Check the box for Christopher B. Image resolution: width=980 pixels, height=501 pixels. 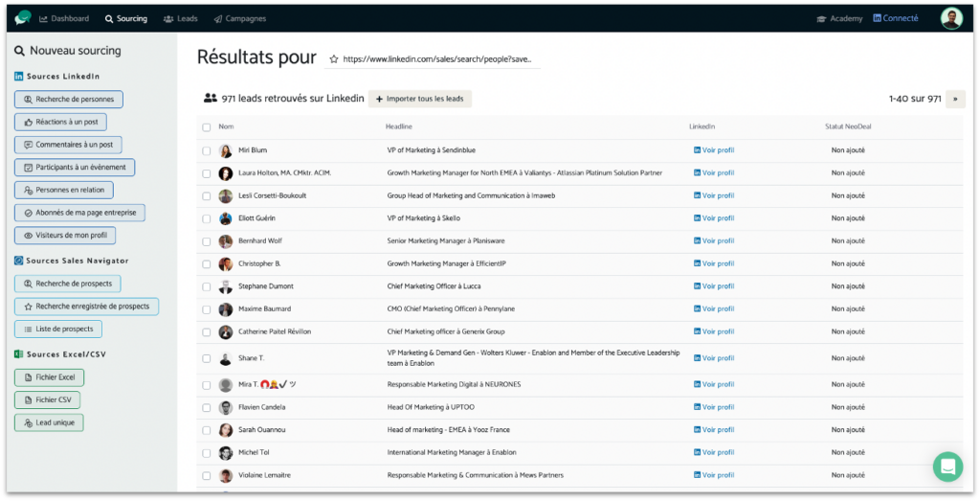coord(207,264)
